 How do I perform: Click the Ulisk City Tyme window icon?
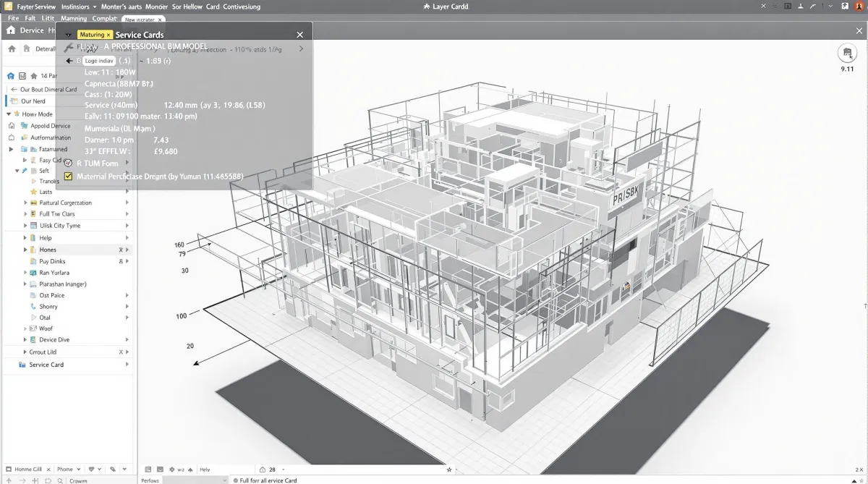tap(33, 226)
